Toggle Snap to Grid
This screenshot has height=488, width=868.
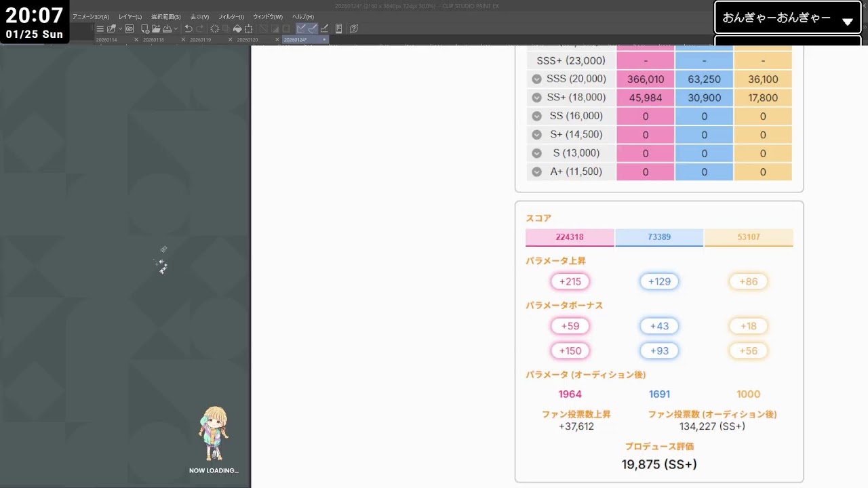324,28
